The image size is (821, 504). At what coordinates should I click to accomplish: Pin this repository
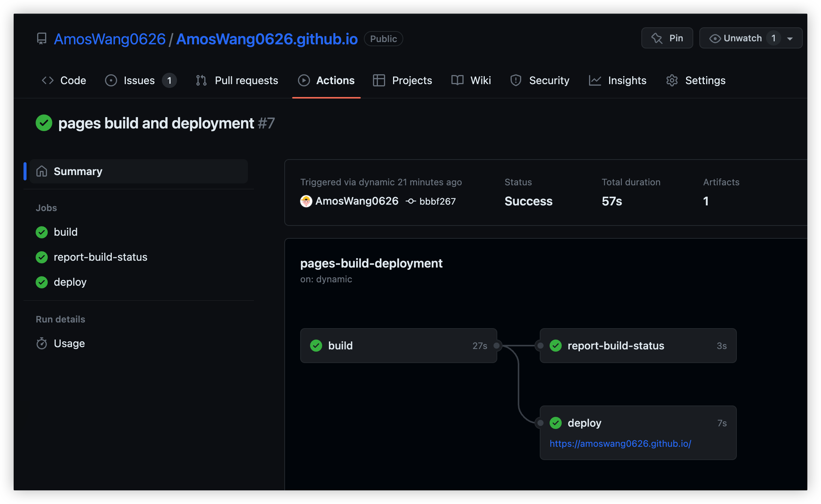(667, 38)
